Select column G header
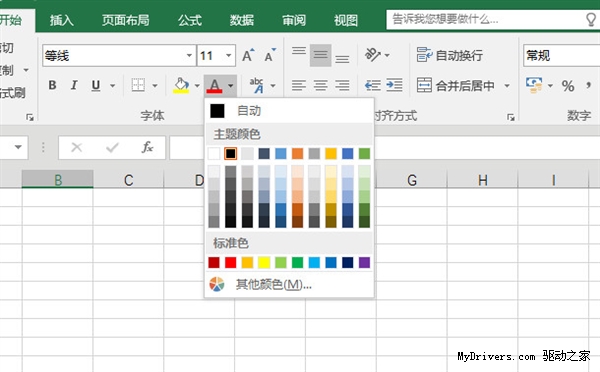 412,179
